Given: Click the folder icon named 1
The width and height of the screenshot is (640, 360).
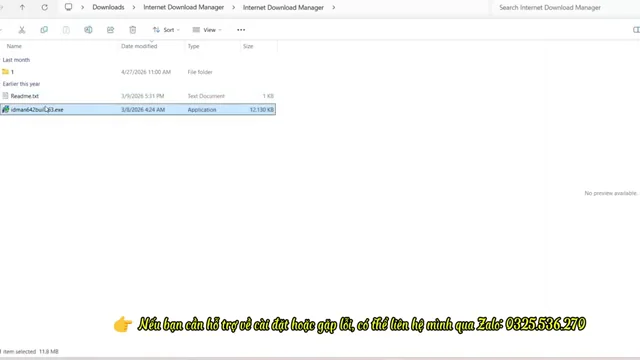Looking at the screenshot, I should click(5, 72).
